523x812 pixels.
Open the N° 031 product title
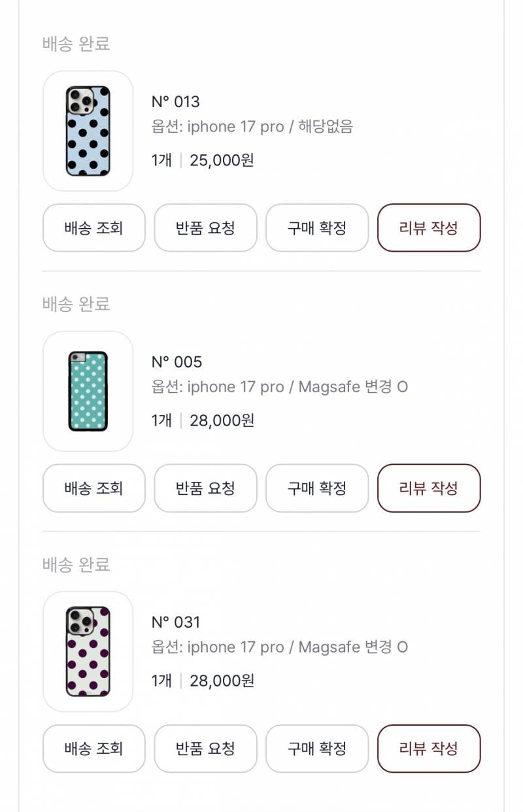point(176,622)
